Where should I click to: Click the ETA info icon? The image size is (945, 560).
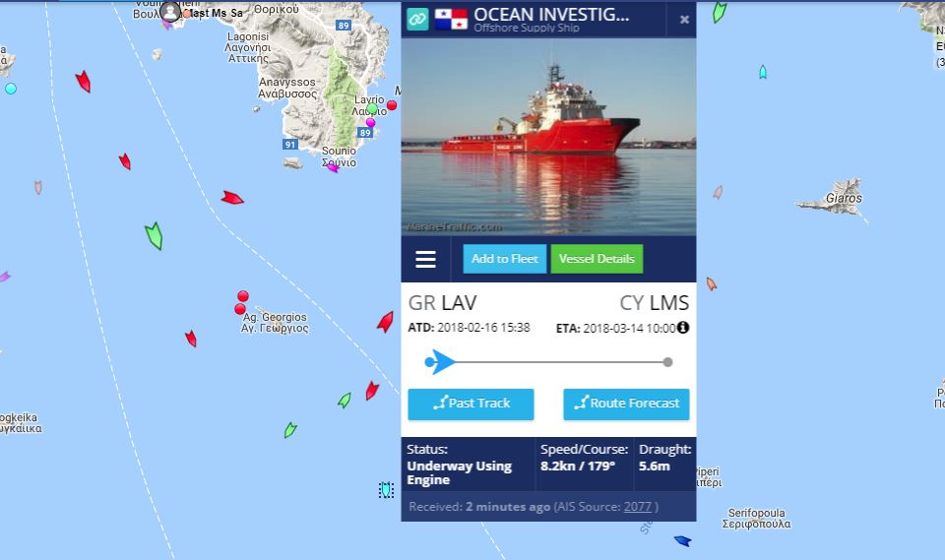click(x=683, y=328)
